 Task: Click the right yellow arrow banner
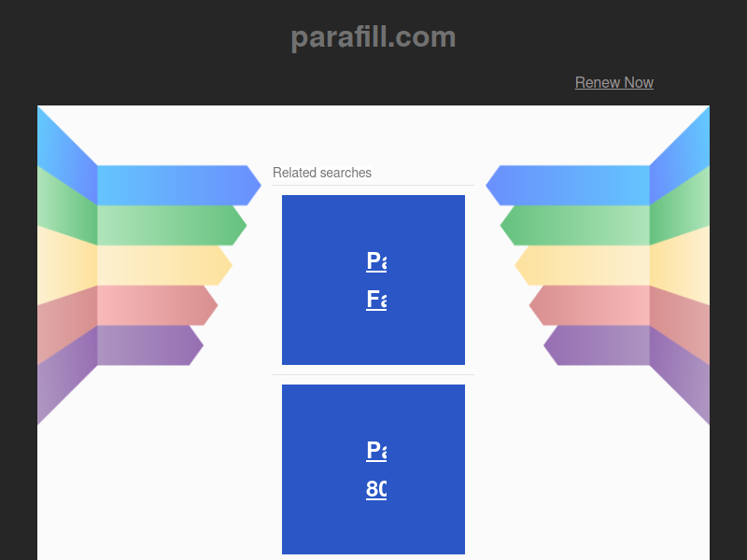pyautogui.click(x=586, y=265)
